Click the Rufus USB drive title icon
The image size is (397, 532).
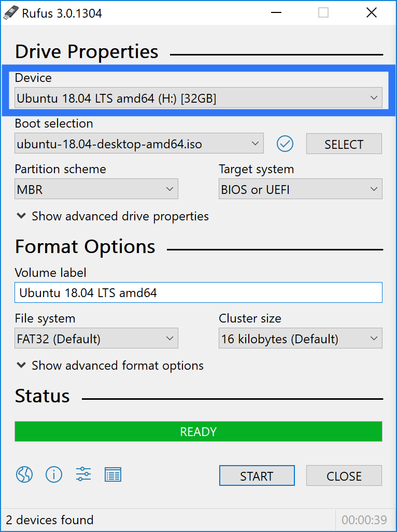pos(11,13)
